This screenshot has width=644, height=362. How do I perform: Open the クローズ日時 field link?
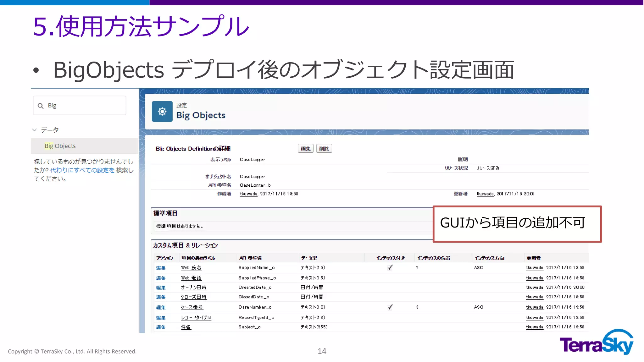(194, 297)
